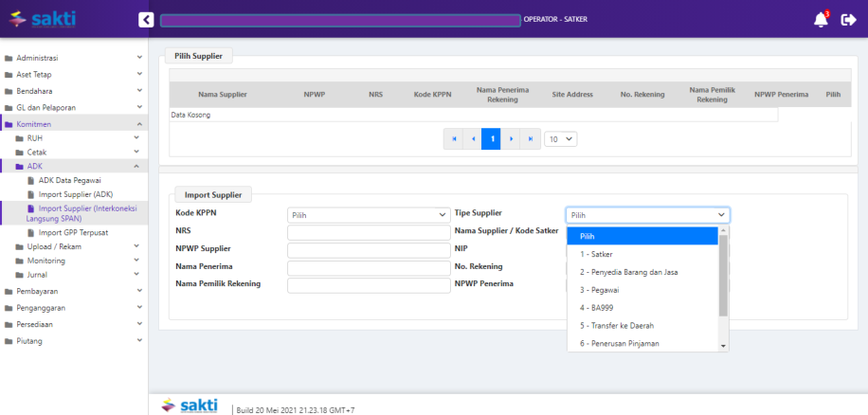Click the dropdown list scrollbar

click(x=724, y=275)
